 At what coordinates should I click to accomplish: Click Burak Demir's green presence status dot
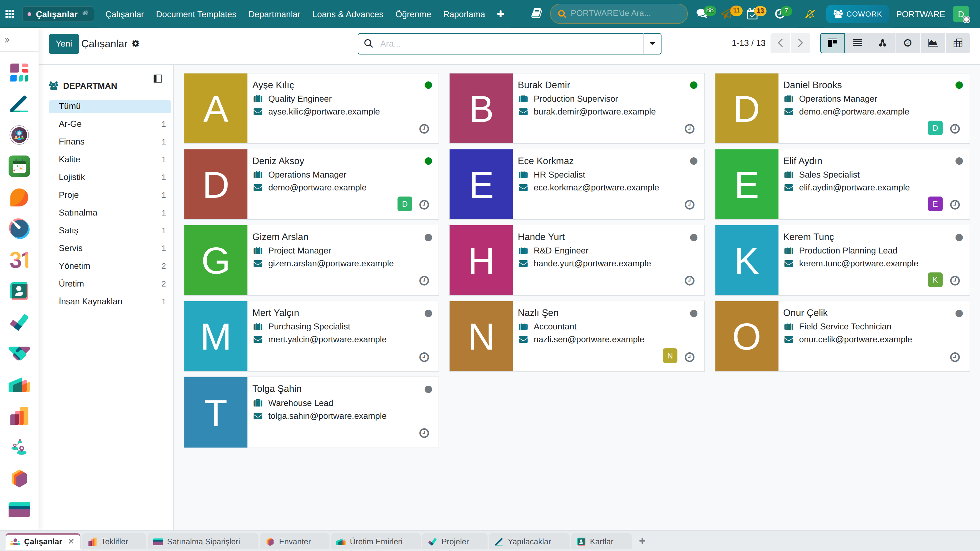[694, 85]
